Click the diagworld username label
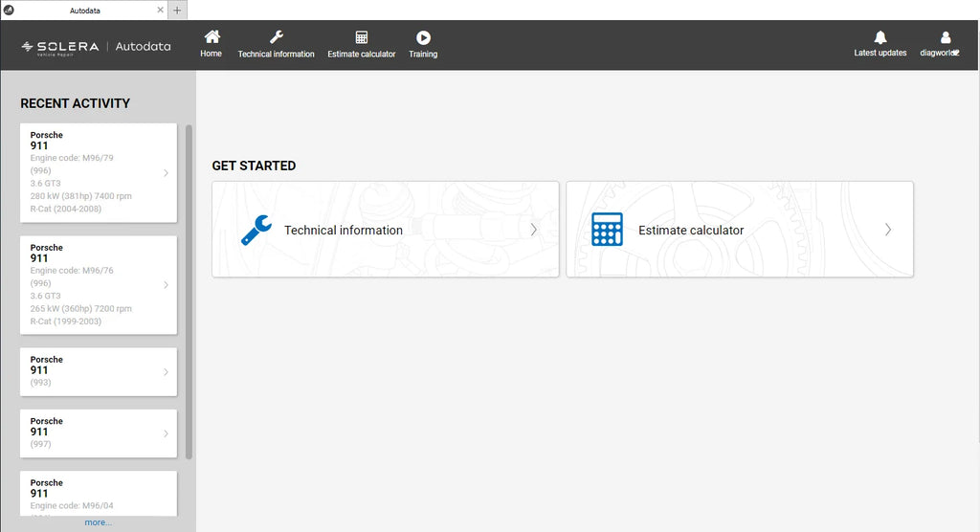The image size is (980, 532). coord(939,54)
